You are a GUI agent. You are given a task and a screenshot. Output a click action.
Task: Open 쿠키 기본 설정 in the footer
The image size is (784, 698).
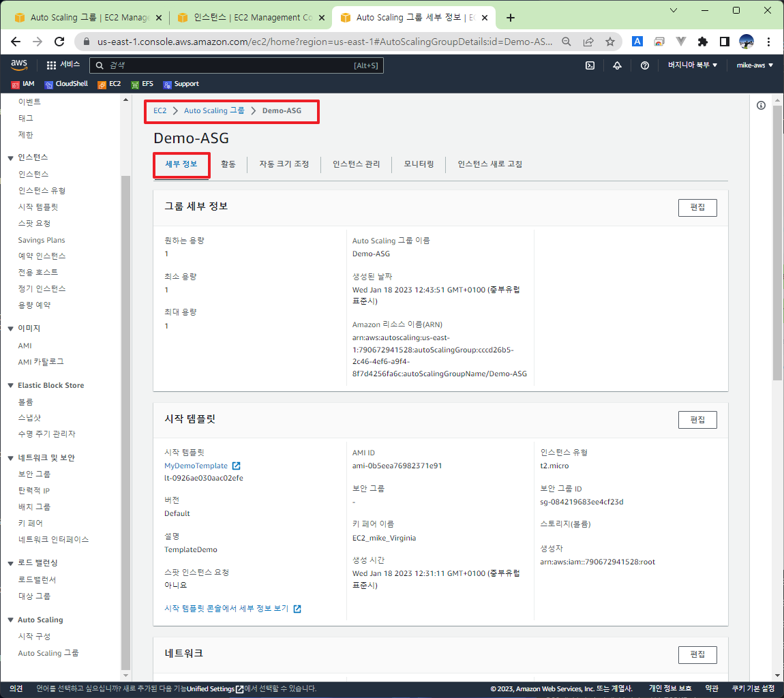pos(753,688)
